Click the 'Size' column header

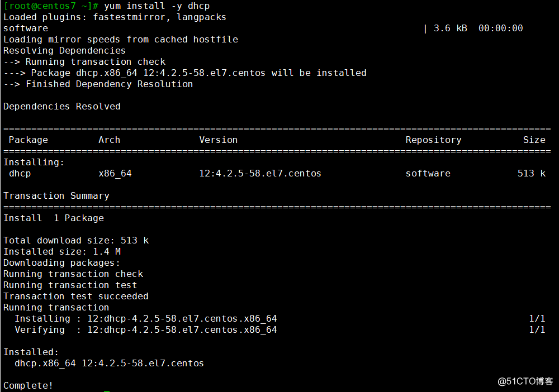click(x=534, y=140)
